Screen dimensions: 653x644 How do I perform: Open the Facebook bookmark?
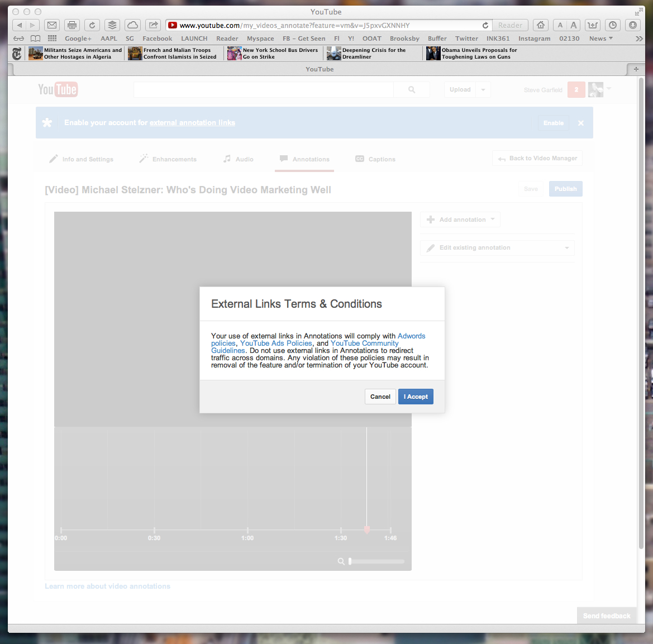[157, 39]
